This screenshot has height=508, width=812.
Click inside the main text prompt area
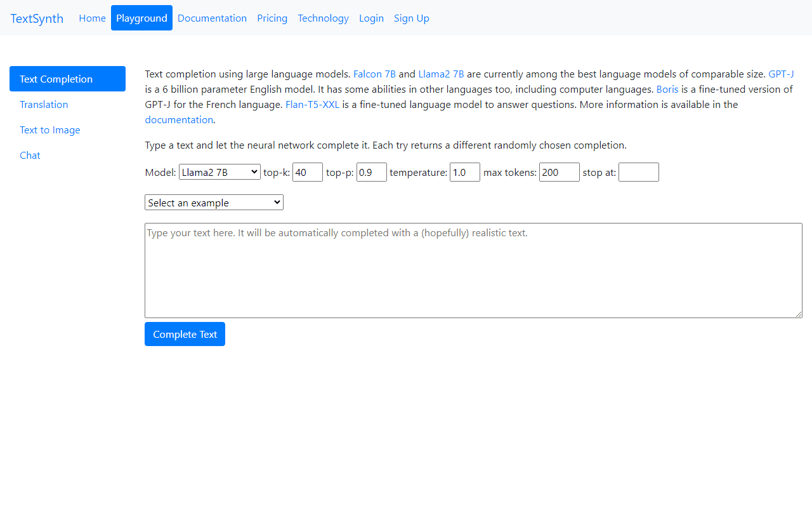tap(473, 270)
